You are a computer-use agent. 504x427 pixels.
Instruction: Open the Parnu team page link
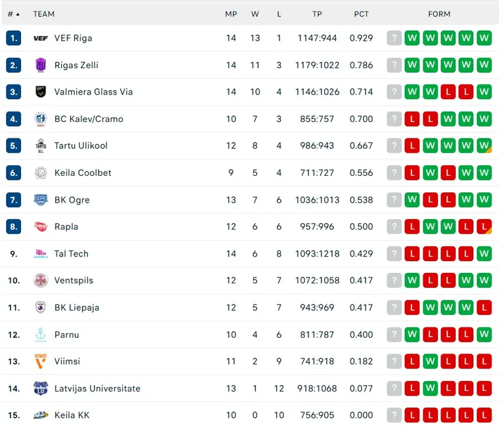[66, 335]
